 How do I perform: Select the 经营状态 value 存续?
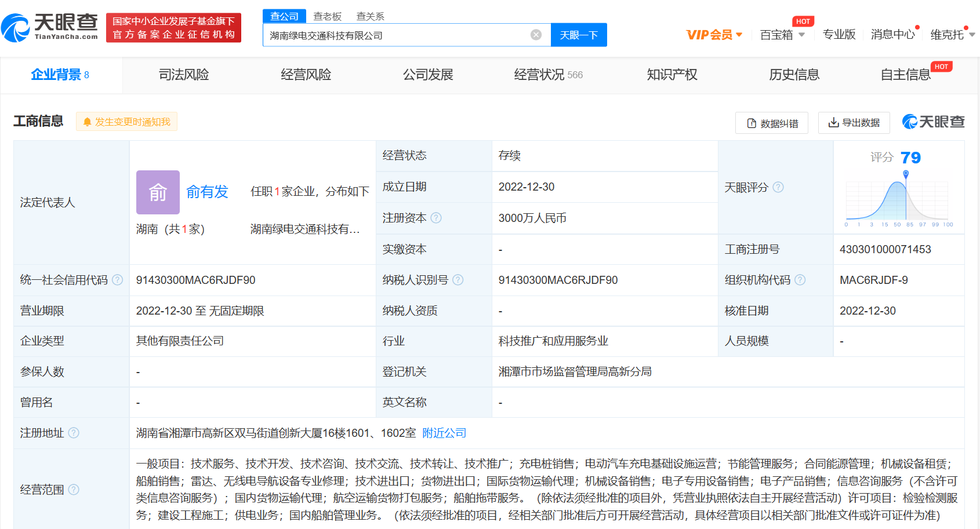tap(509, 155)
